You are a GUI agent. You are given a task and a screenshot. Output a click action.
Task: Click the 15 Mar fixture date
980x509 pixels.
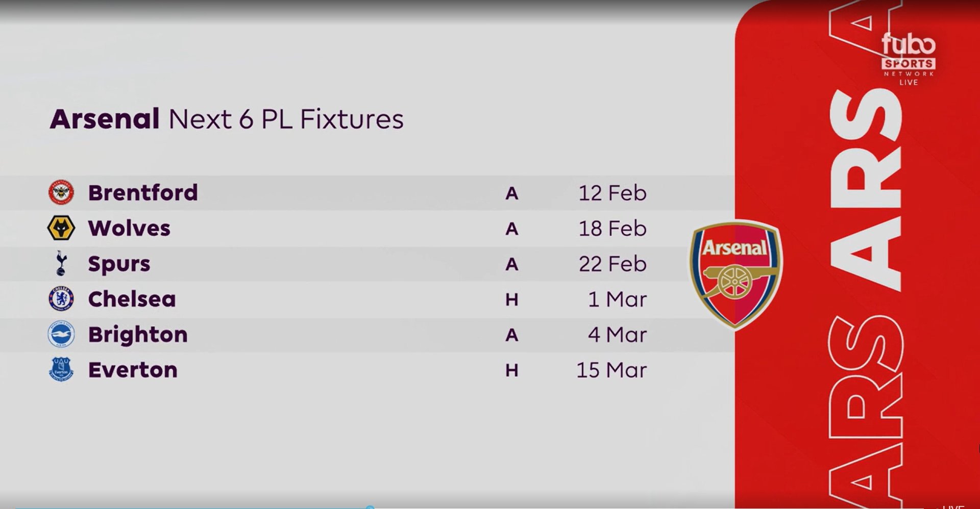click(611, 370)
